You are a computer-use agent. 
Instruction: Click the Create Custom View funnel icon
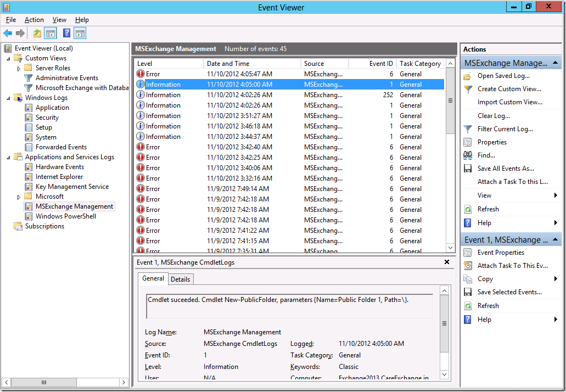click(468, 89)
